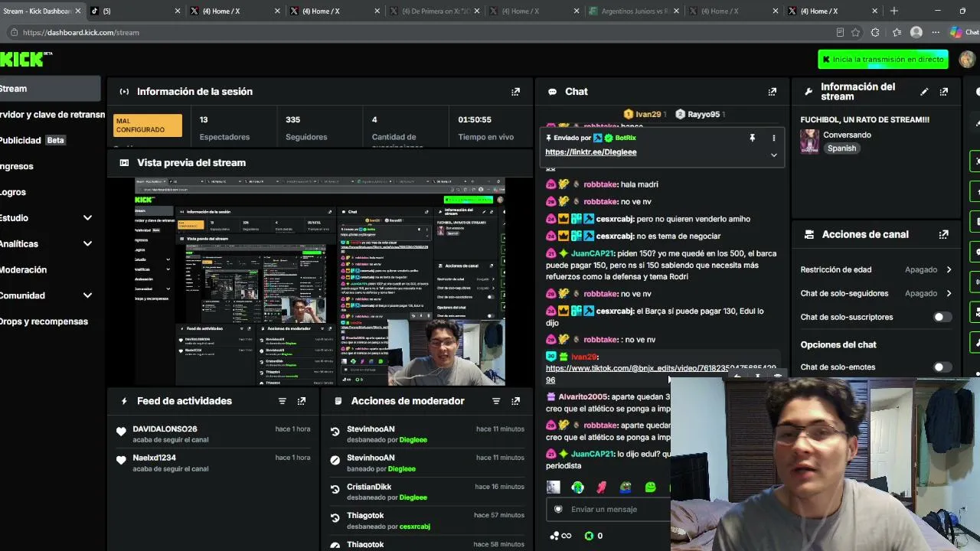Click the stream preview thumbnail
The image size is (980, 551).
320,282
